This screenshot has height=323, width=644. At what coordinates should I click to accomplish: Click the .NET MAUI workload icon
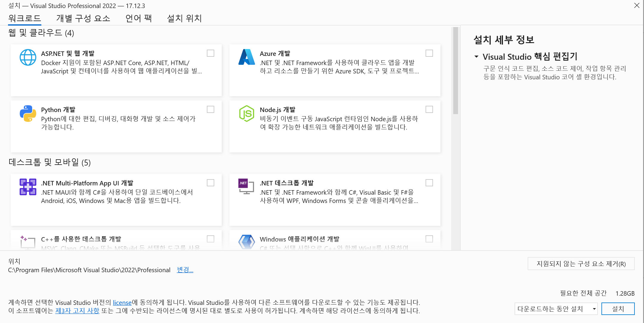pos(28,187)
